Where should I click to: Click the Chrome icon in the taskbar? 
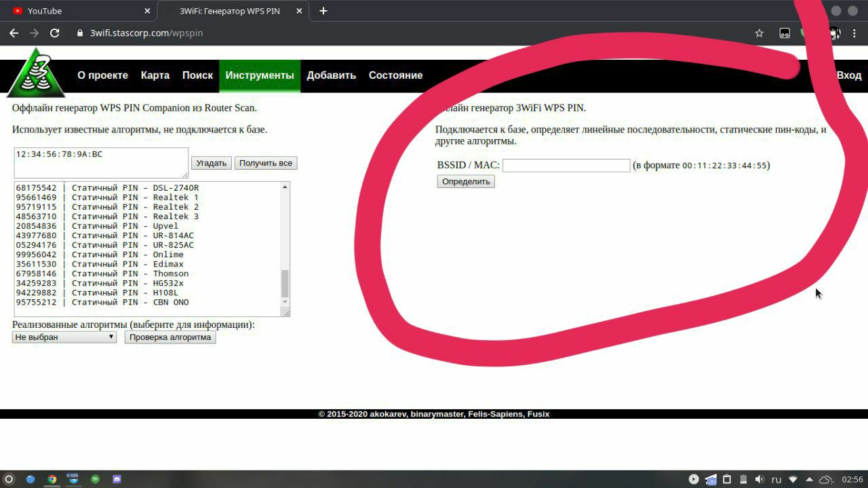tap(52, 478)
